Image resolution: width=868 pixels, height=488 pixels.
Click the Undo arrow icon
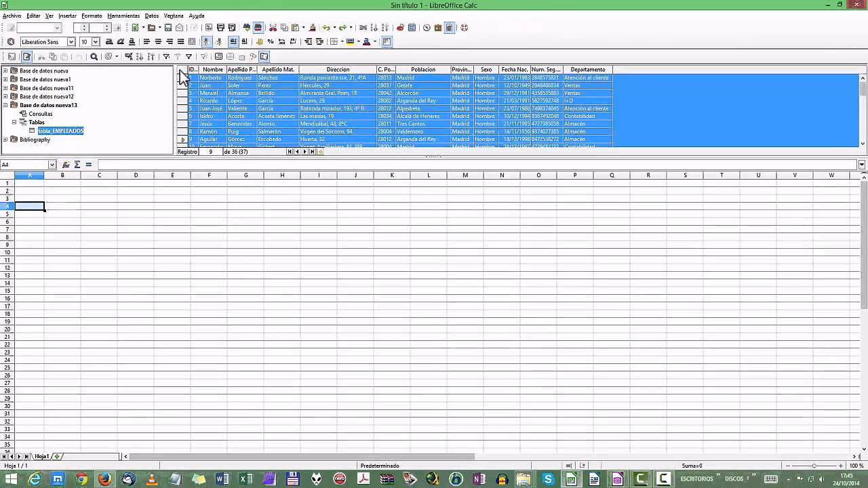(x=326, y=28)
